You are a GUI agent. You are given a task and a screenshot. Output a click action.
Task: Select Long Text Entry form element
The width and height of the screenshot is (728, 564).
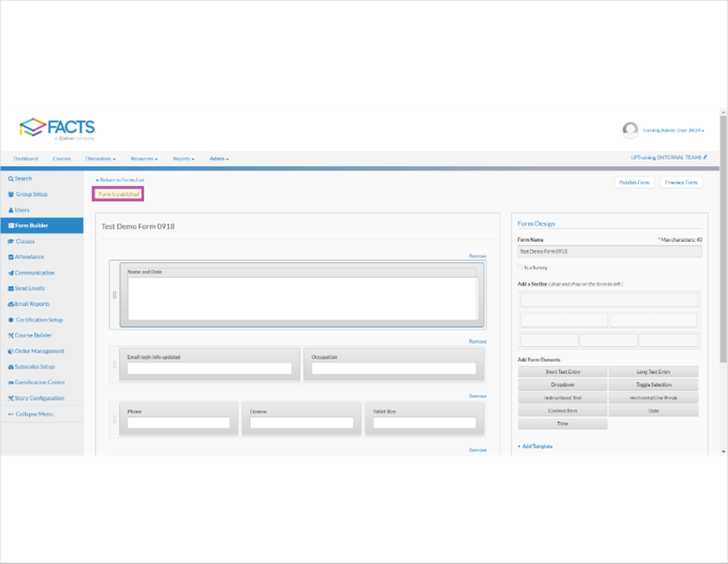pos(654,372)
